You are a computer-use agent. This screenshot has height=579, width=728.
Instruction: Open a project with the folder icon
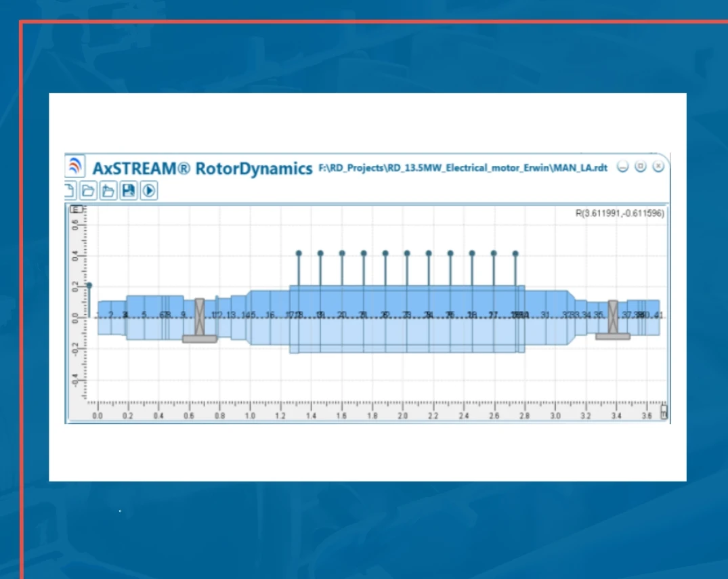pyautogui.click(x=88, y=190)
